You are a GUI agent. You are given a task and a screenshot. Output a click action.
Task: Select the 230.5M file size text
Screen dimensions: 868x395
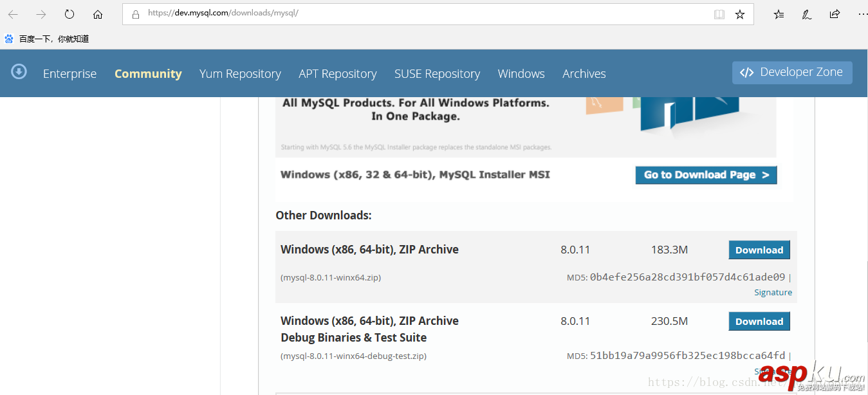[669, 321]
